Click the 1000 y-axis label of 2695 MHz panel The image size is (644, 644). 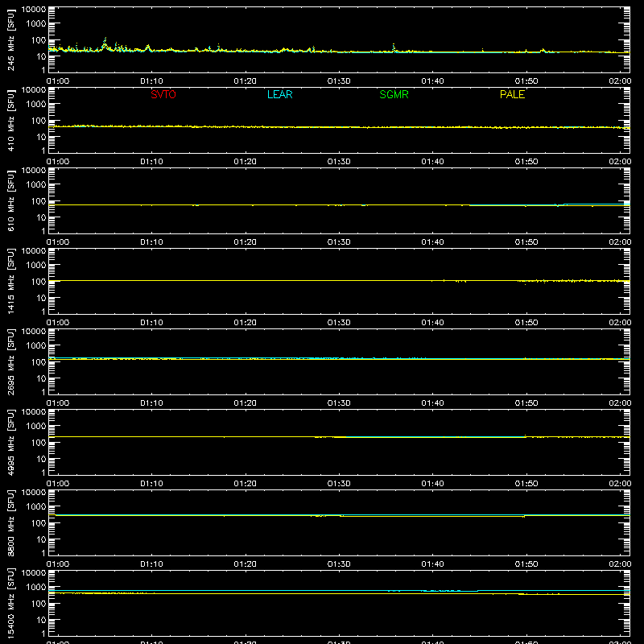36,346
